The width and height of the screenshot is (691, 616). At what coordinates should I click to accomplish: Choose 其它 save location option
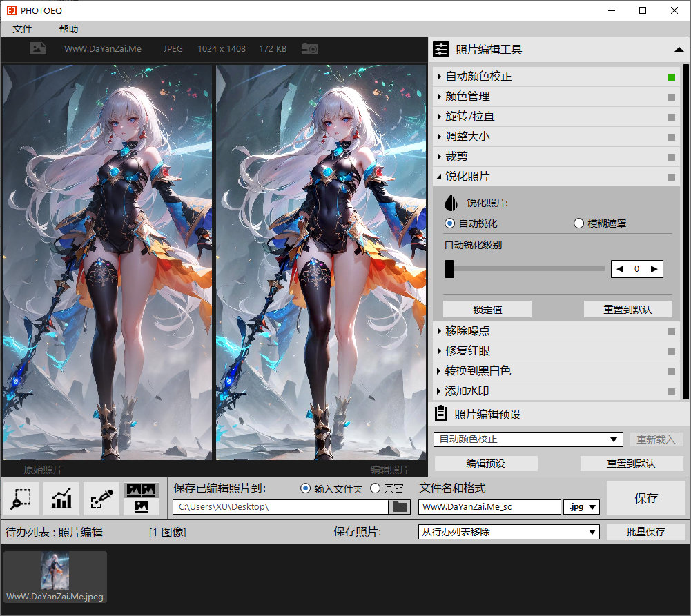[375, 488]
